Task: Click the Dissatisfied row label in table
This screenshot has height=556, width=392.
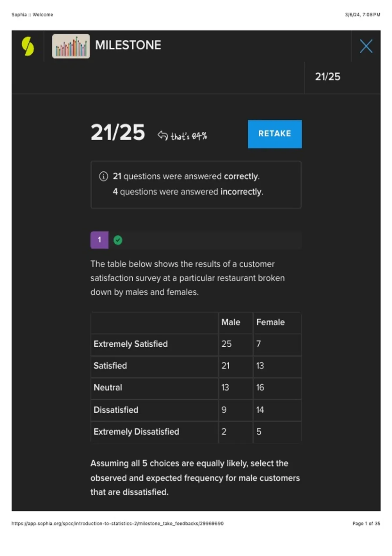Action: pos(116,410)
